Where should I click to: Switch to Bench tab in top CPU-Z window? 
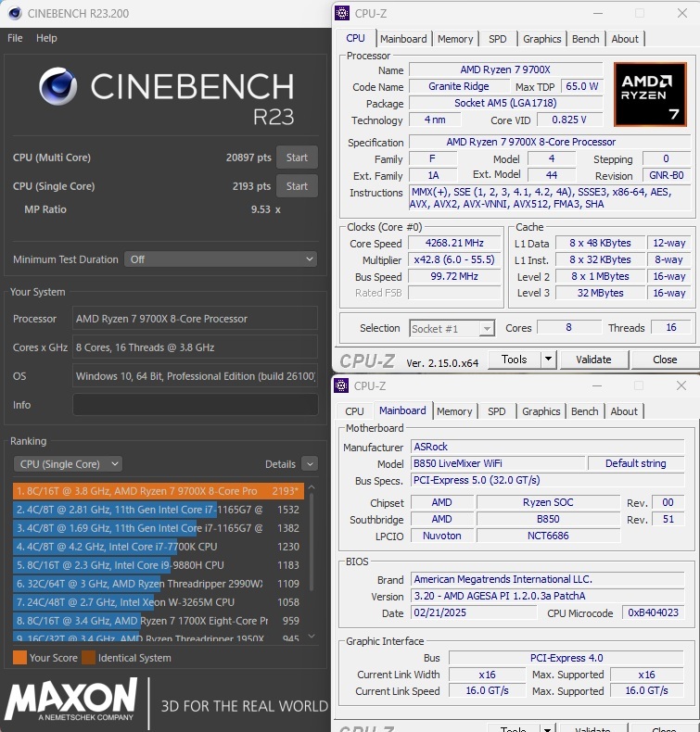coord(586,39)
